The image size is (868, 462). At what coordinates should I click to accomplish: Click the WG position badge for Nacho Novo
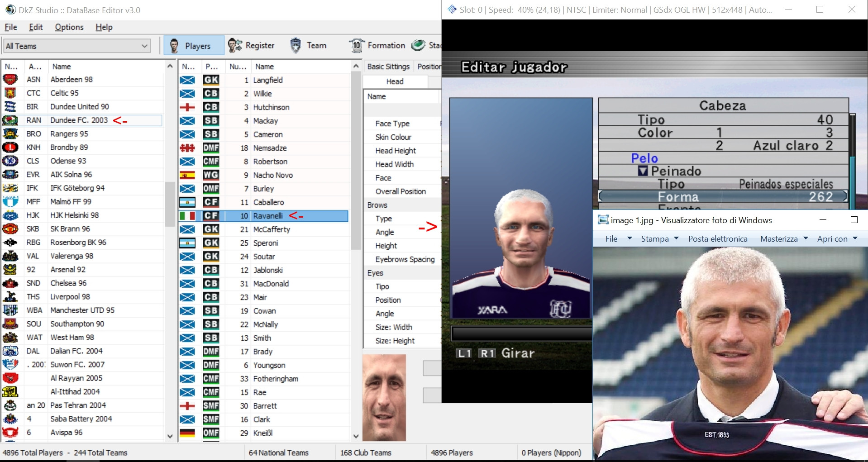click(211, 175)
